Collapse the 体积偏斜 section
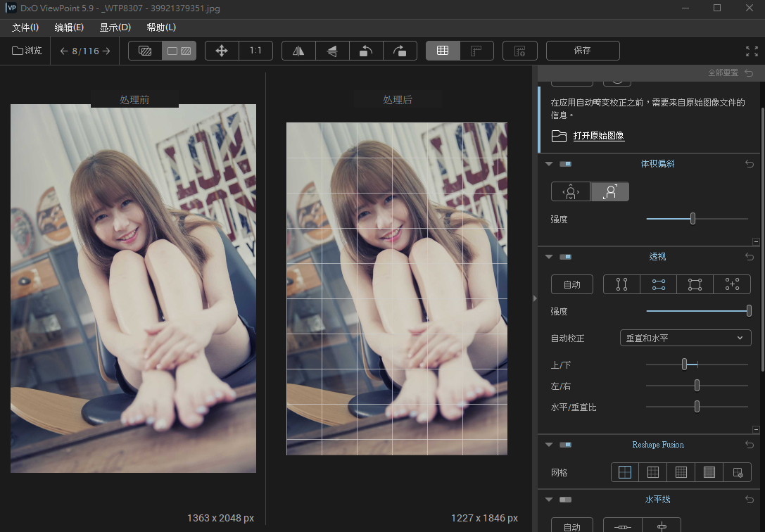The width and height of the screenshot is (765, 532). (549, 164)
